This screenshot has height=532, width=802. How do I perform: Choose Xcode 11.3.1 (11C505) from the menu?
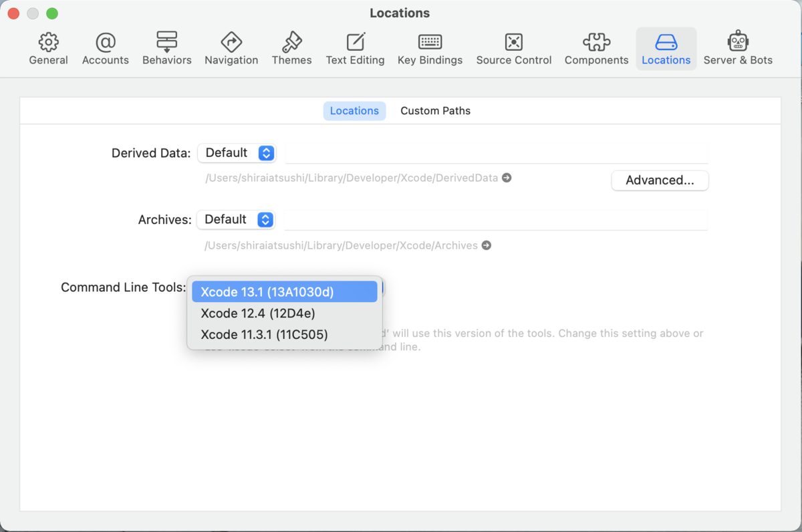click(x=285, y=334)
